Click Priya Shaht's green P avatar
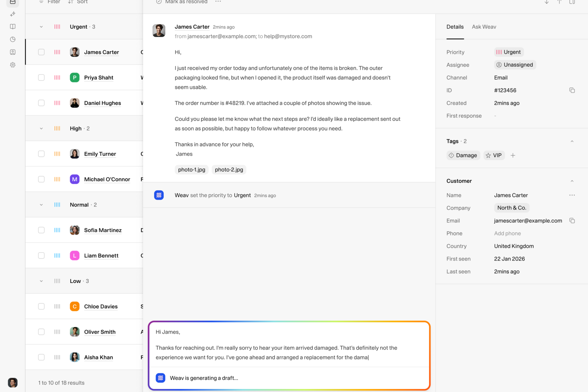 pyautogui.click(x=75, y=77)
